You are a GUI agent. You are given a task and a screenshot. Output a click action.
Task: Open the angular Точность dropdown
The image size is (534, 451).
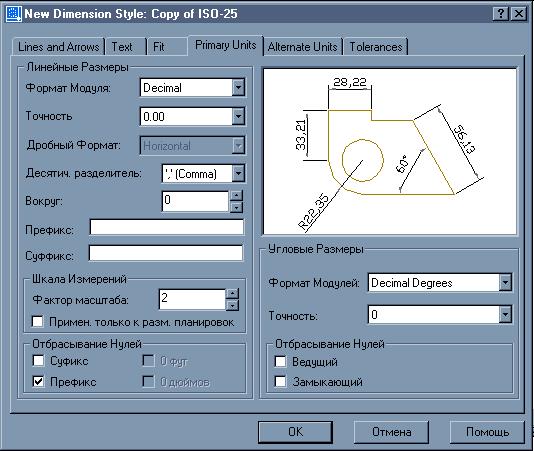[505, 314]
